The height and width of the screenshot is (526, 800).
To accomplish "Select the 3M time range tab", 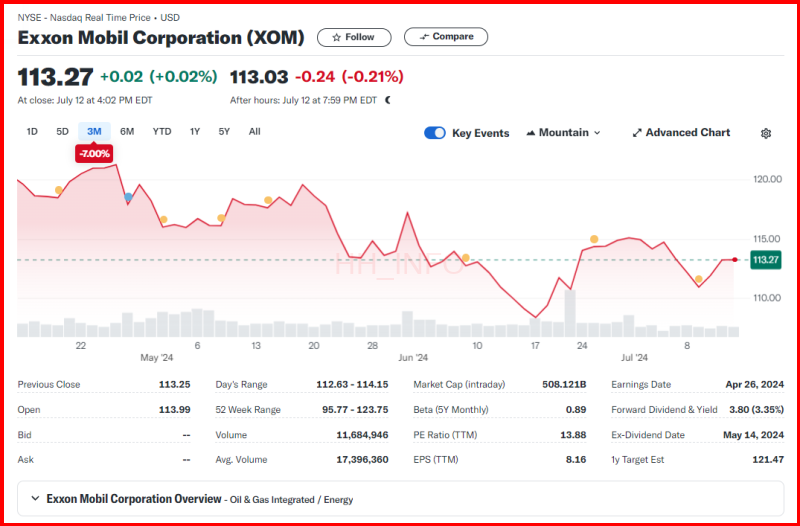I will 94,132.
